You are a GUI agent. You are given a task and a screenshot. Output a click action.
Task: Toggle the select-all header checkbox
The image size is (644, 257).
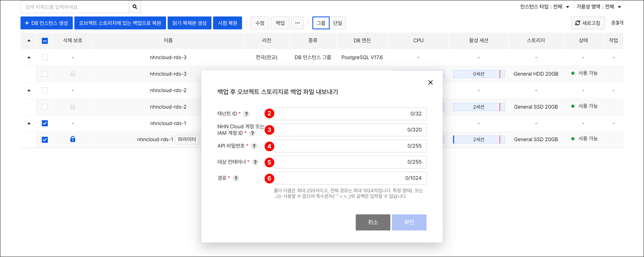(45, 41)
